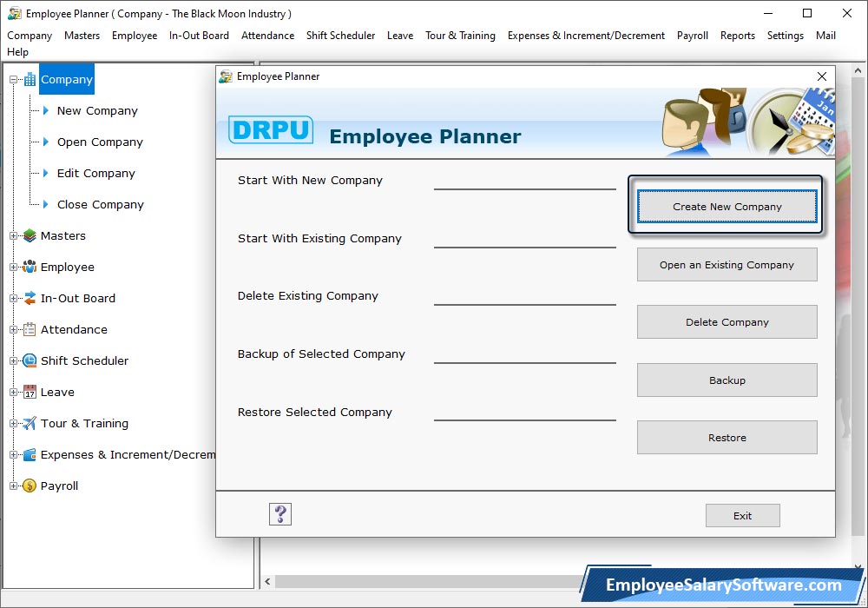Click the help question mark icon
Viewport: 868px width, 608px height.
click(x=280, y=514)
